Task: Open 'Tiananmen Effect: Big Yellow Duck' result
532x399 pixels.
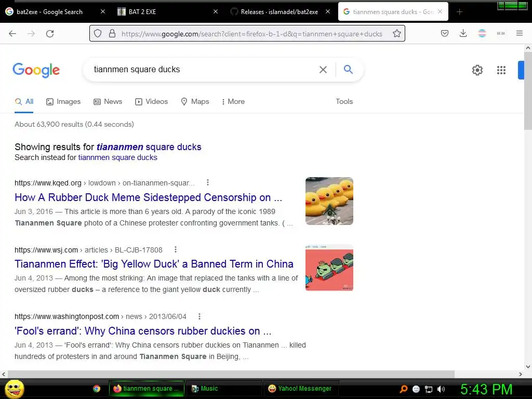Action: pos(154,264)
